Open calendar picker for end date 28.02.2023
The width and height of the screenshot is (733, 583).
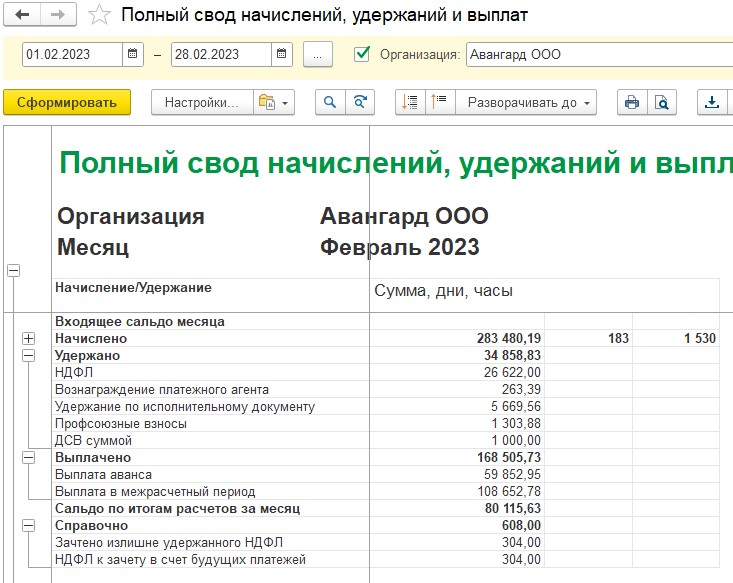tap(282, 54)
